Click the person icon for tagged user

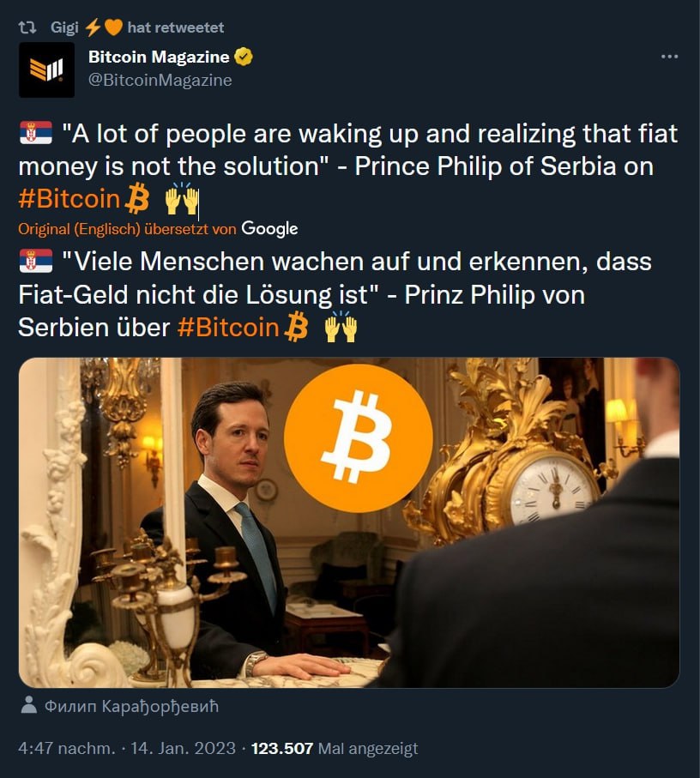point(29,704)
